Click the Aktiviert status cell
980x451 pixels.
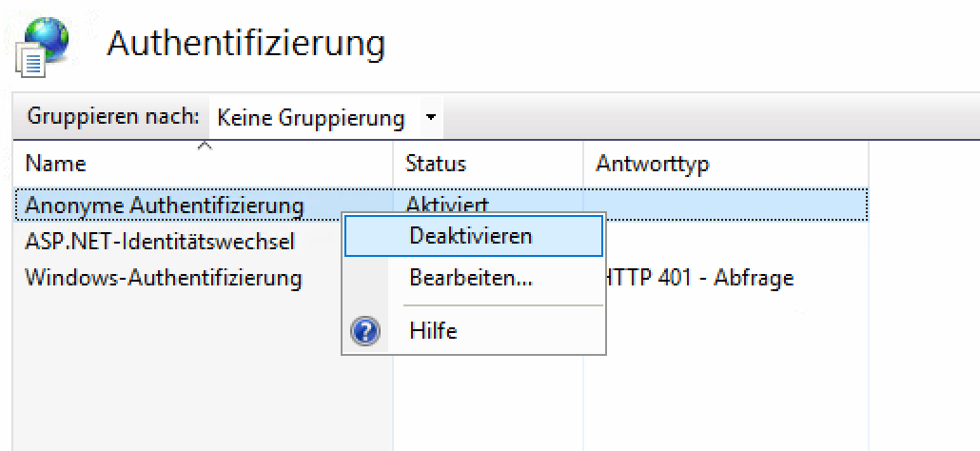tap(447, 204)
